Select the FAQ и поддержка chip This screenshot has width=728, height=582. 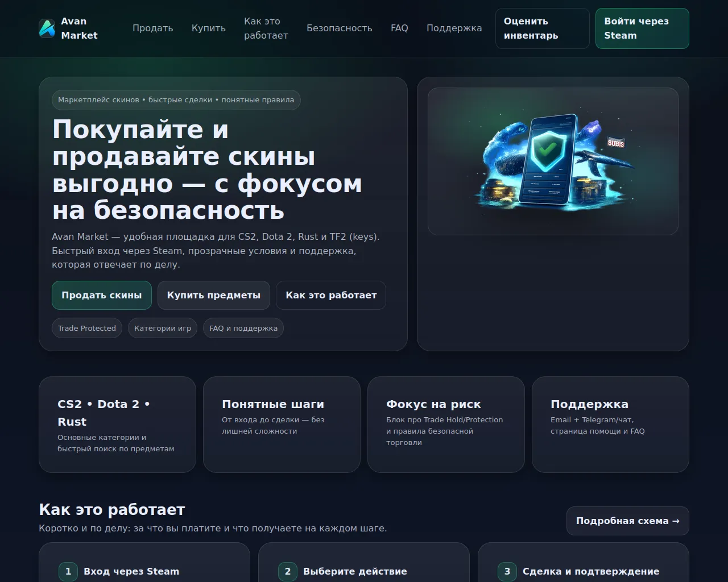pyautogui.click(x=243, y=328)
